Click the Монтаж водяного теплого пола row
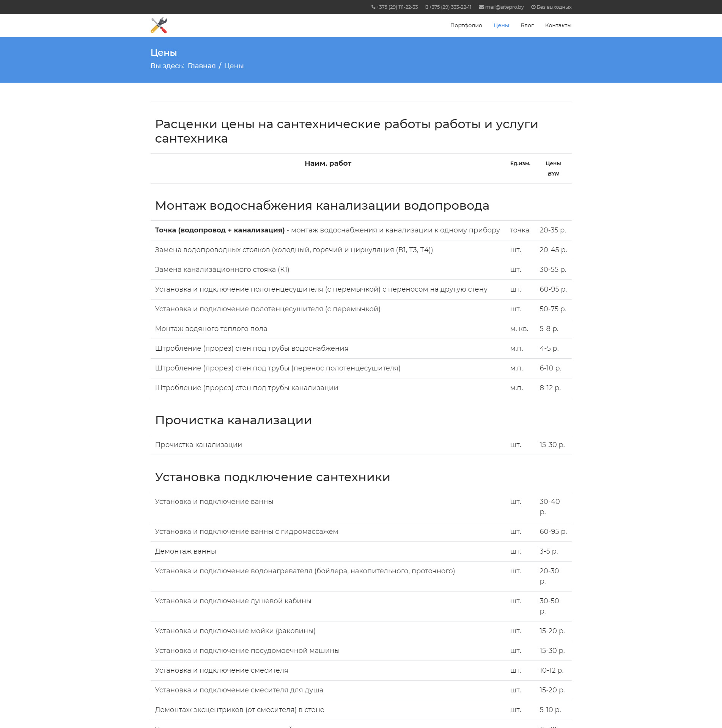This screenshot has height=728, width=722. coord(211,329)
